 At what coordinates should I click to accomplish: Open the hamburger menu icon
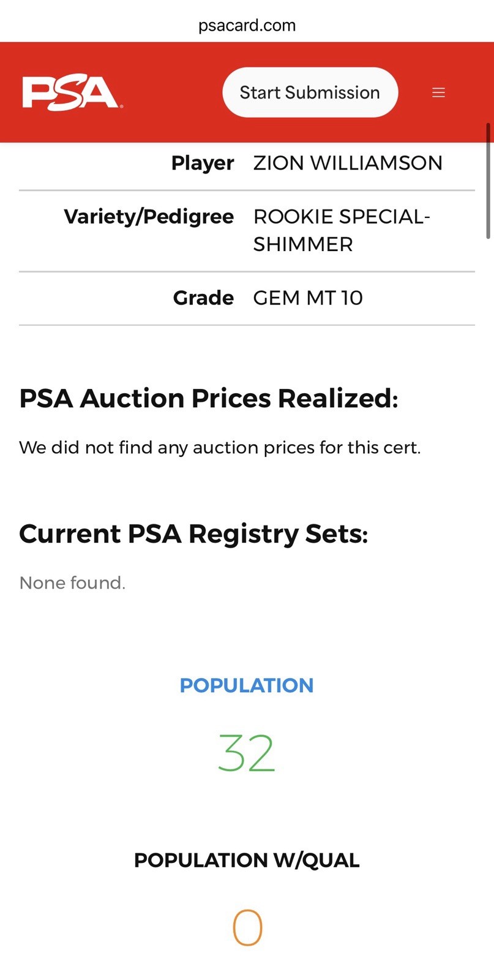click(438, 92)
